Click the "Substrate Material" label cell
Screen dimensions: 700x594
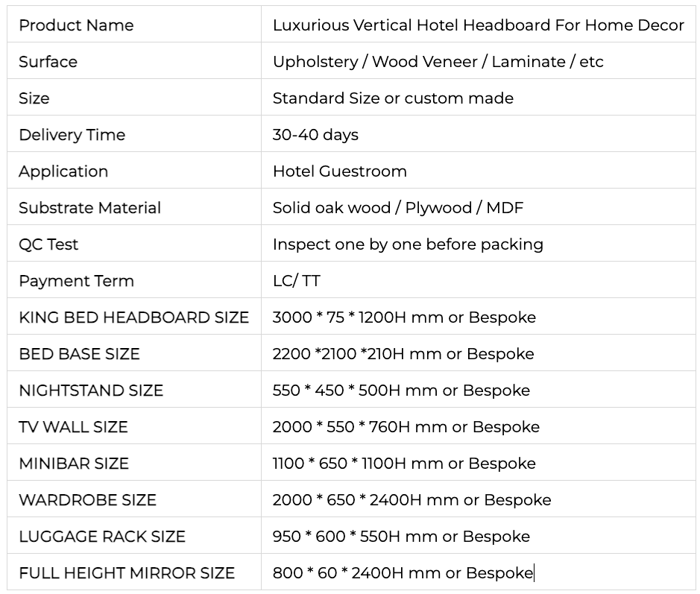[89, 208]
